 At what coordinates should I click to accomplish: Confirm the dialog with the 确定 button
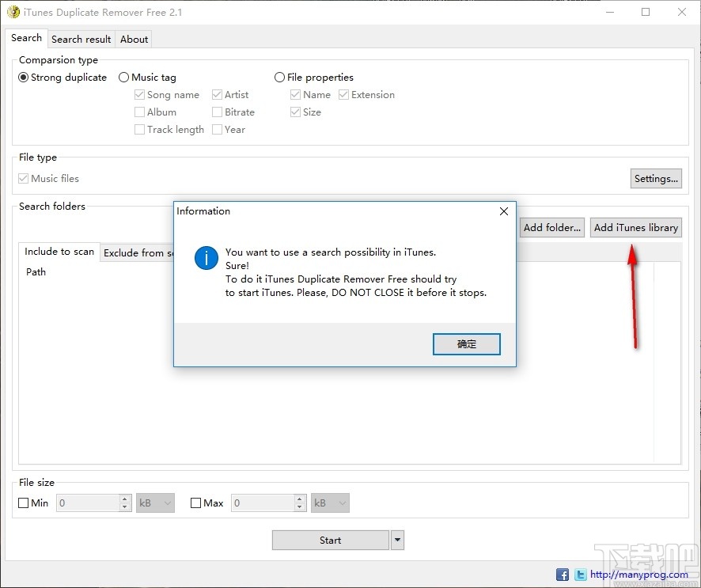(x=466, y=343)
